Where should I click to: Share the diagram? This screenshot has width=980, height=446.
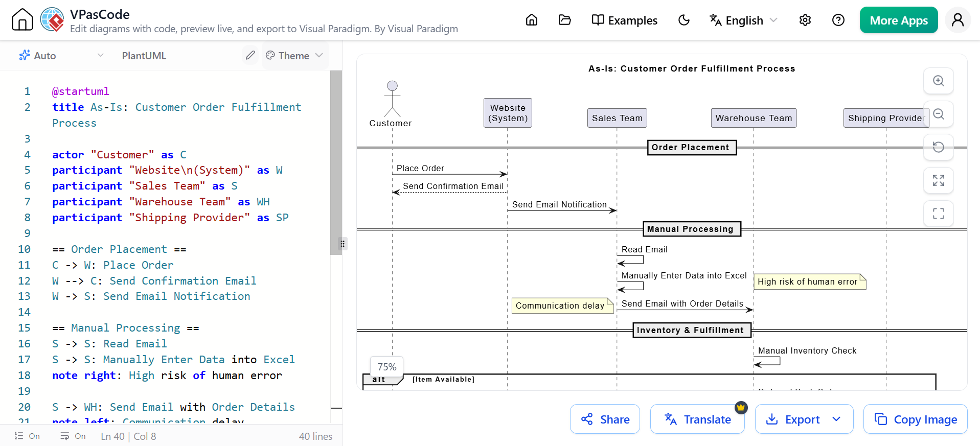point(605,419)
